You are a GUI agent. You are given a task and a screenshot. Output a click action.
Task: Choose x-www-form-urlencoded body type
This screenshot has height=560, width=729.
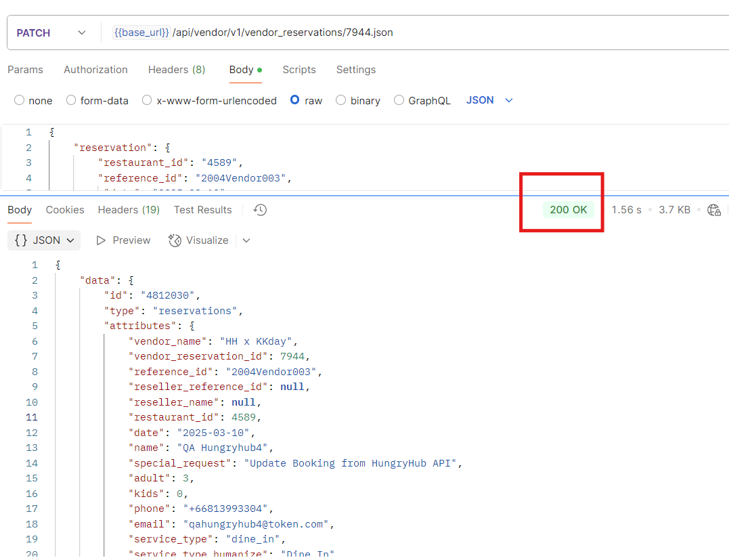pos(147,100)
